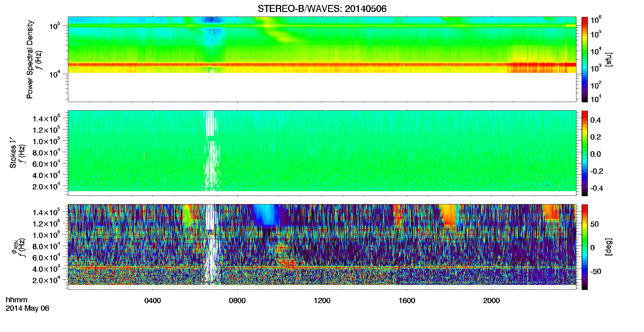Click the 'Power Spectral Density' axis label
Viewport: 644px width, 332px height.
click(30, 59)
